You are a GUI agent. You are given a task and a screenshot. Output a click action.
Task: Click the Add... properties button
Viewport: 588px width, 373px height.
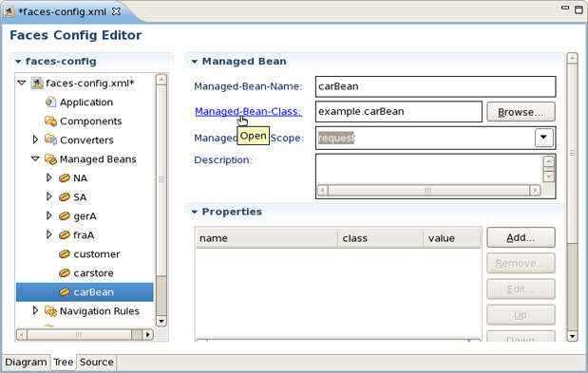point(521,237)
